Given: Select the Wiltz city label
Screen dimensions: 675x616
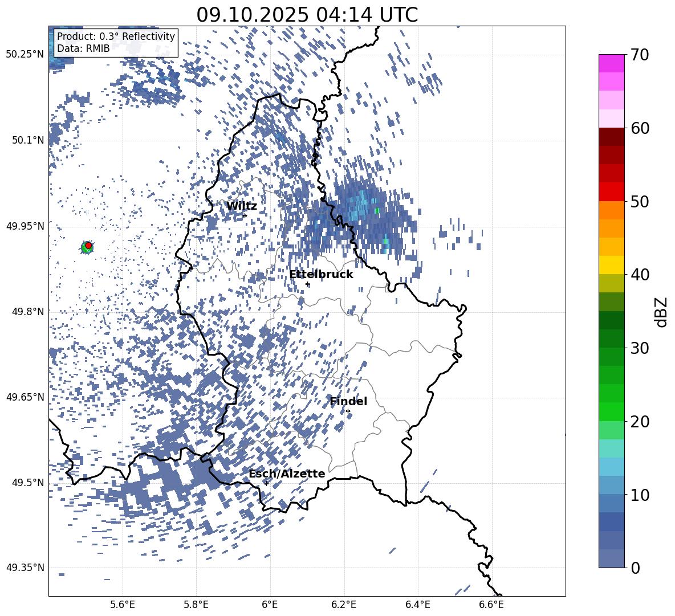Looking at the screenshot, I should tap(242, 206).
